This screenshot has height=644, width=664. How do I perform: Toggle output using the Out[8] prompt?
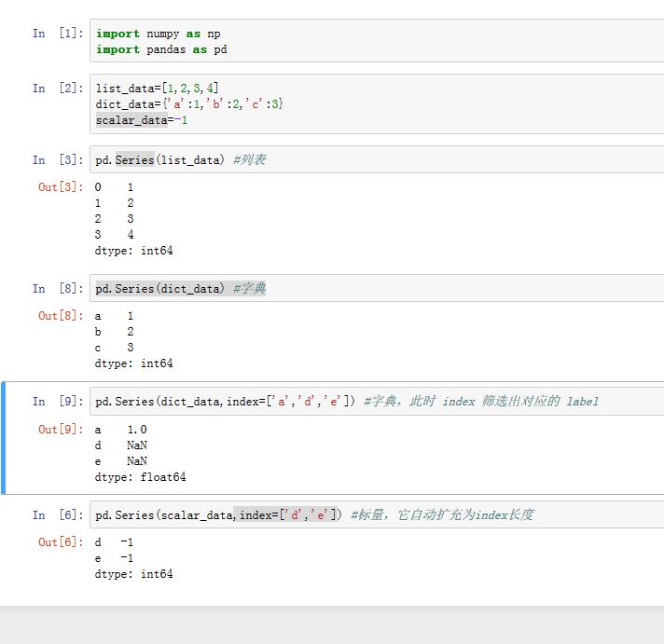click(x=60, y=316)
